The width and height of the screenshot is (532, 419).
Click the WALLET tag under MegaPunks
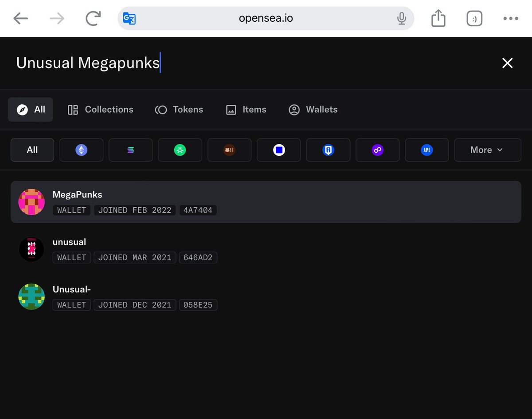(72, 210)
